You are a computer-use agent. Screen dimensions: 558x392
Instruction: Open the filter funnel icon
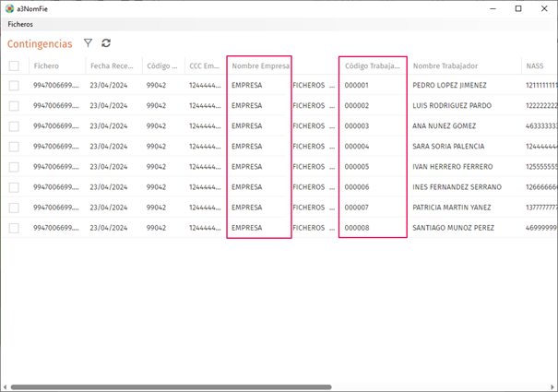click(88, 43)
